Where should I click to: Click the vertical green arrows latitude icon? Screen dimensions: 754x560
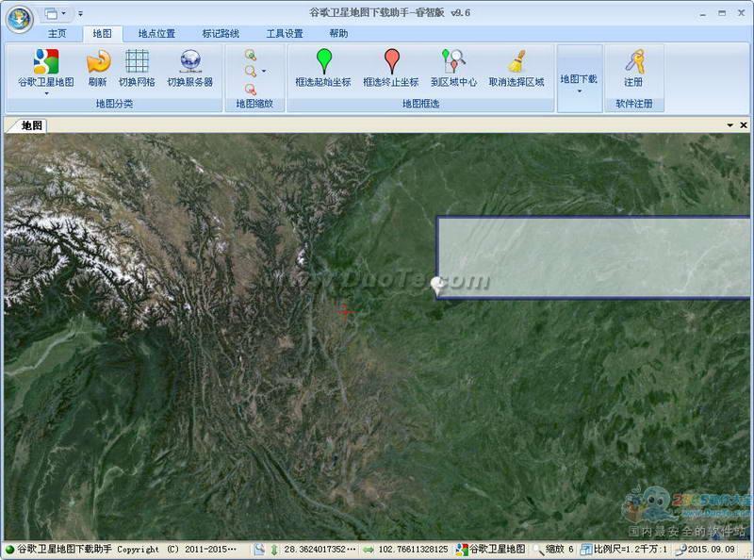coord(274,550)
